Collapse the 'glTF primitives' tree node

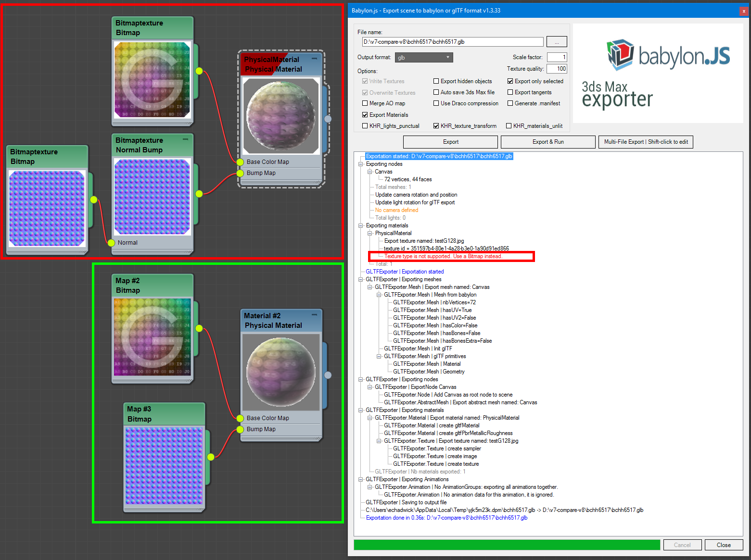(x=379, y=356)
